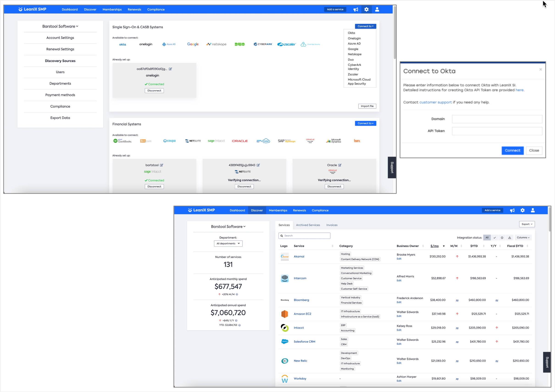This screenshot has width=555, height=392.
Task: Click the Domain input field in Okta dialog
Action: click(x=497, y=119)
